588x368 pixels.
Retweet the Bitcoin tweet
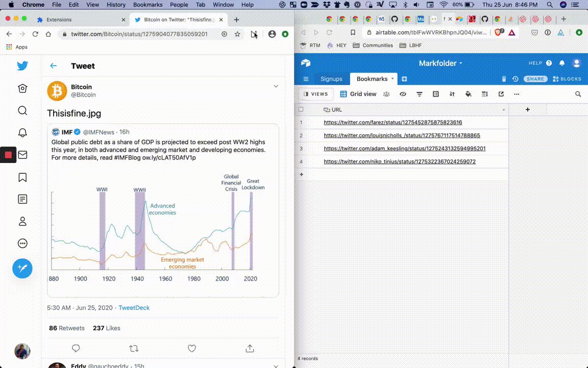pyautogui.click(x=134, y=349)
